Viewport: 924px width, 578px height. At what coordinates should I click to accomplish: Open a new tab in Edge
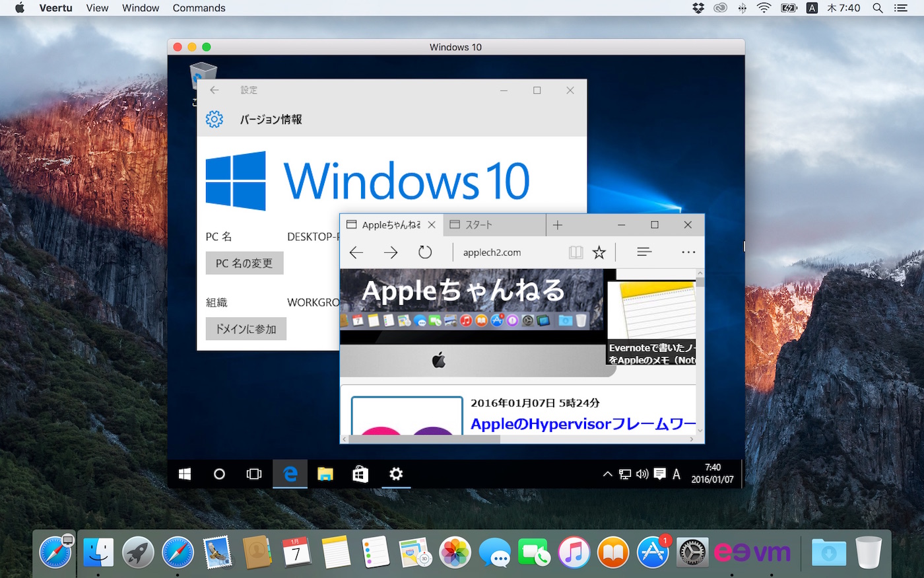558,225
